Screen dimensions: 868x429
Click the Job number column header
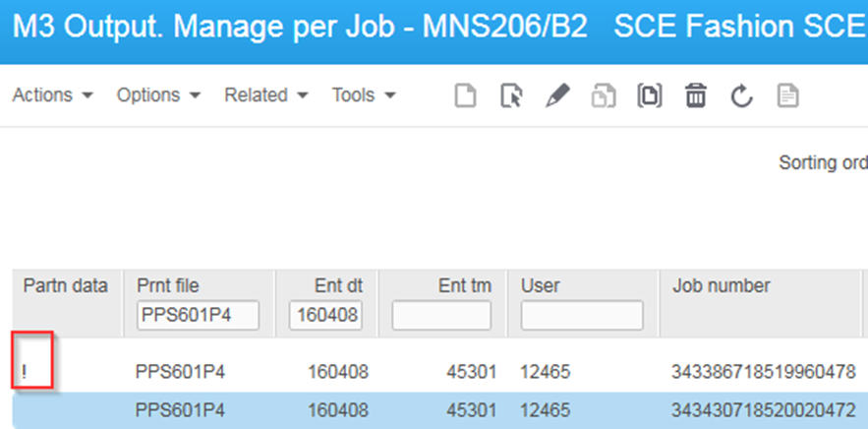click(722, 286)
